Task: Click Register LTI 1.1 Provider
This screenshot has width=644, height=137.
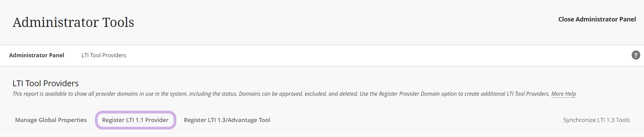Action: [x=135, y=120]
